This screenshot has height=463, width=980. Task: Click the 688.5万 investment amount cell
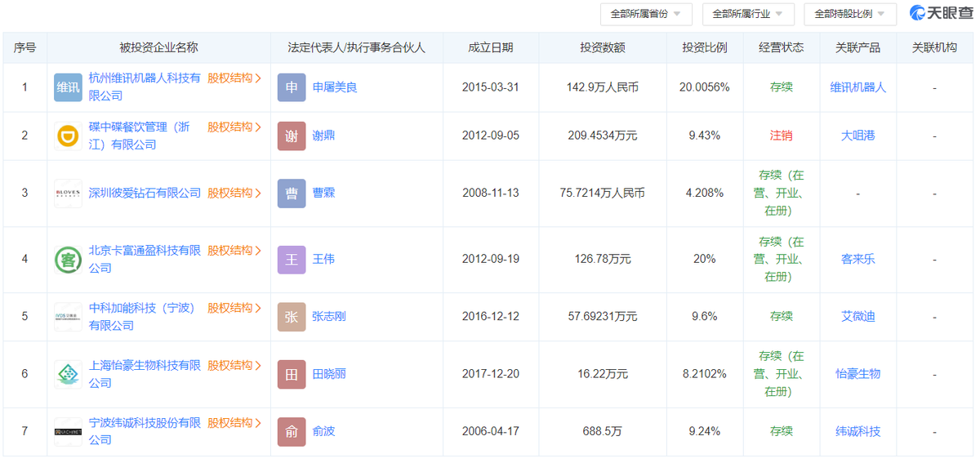point(603,431)
